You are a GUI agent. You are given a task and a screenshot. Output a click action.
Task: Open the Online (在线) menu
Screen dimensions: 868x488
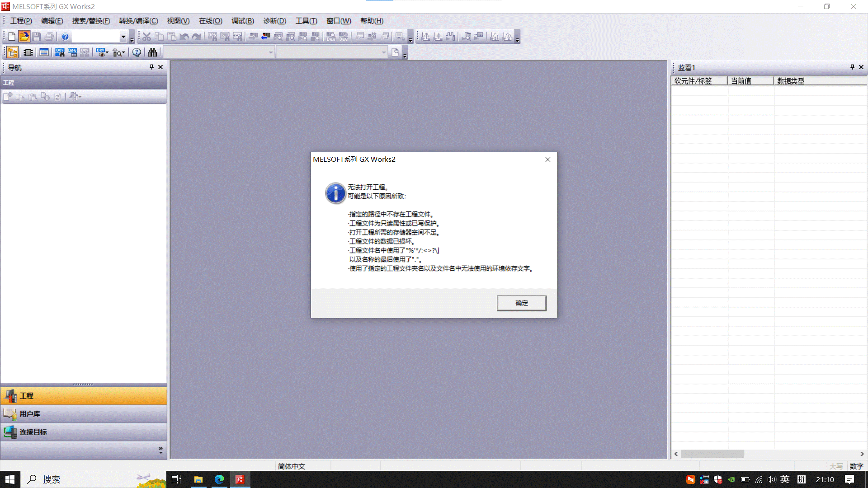point(210,21)
